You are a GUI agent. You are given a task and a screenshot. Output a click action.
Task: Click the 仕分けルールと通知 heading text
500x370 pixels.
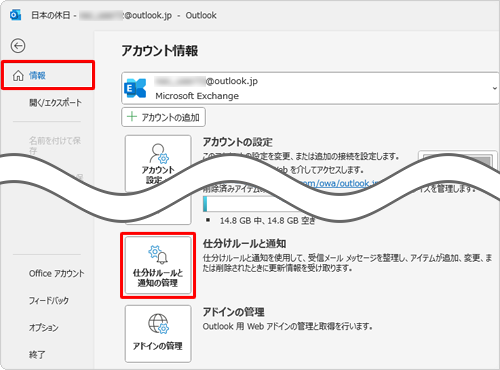click(244, 244)
